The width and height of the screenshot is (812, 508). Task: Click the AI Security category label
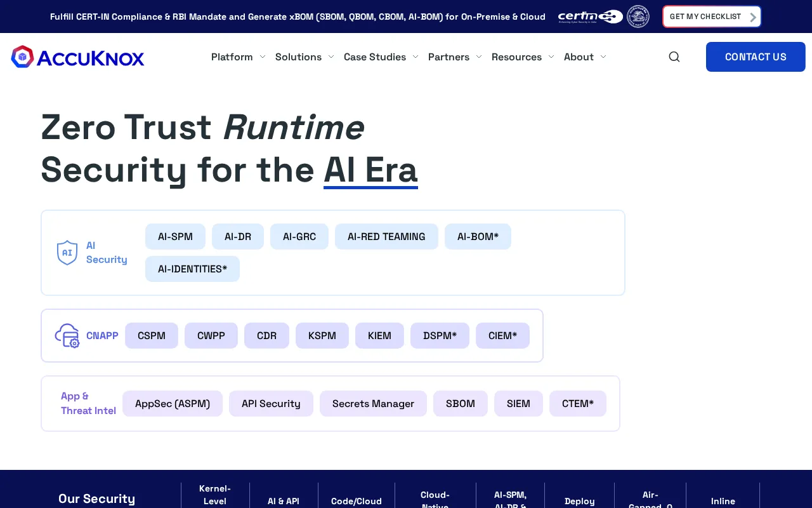(x=107, y=253)
